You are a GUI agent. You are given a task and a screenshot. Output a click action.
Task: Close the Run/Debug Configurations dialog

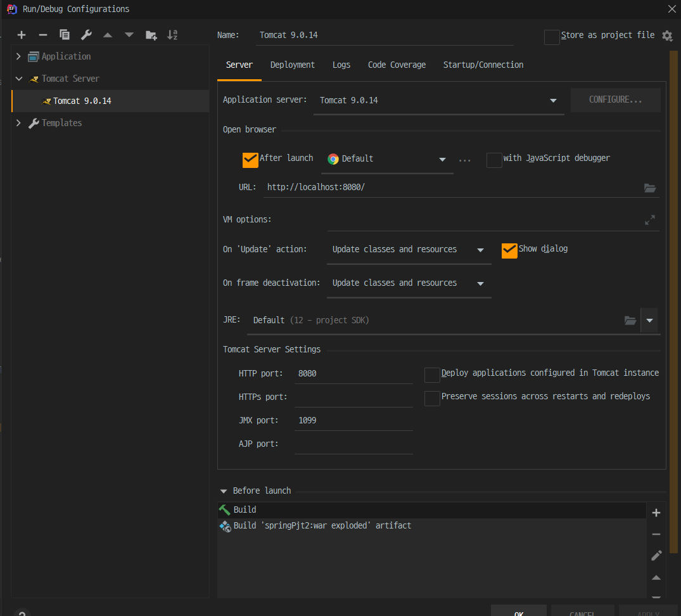[x=671, y=9]
